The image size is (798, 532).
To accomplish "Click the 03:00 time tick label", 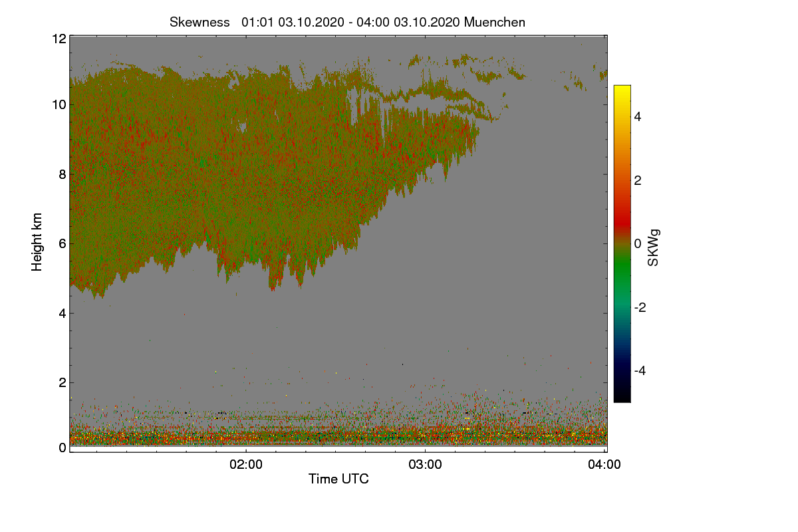I will coord(425,465).
